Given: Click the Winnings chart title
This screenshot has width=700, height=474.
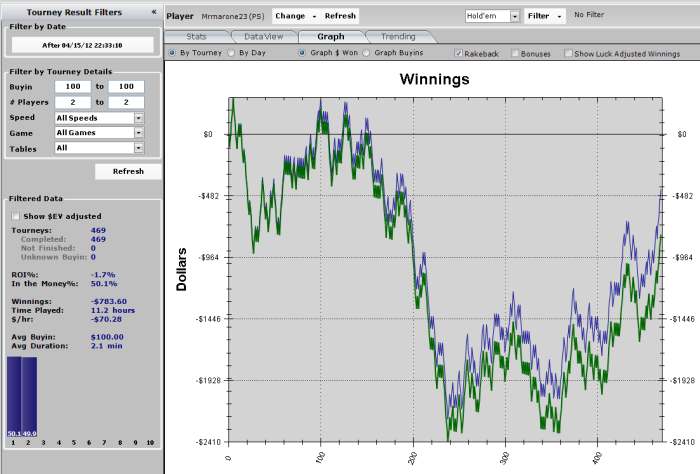Looking at the screenshot, I should 434,79.
